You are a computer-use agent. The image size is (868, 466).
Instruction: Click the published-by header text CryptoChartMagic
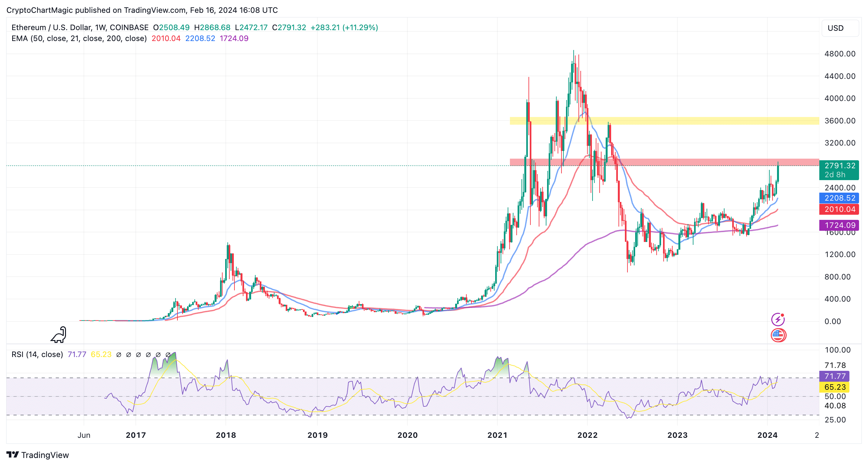(40, 10)
